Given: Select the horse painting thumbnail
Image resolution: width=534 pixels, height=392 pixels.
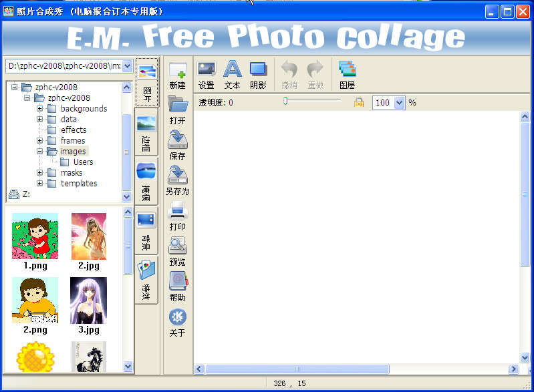Looking at the screenshot, I should point(89,357).
